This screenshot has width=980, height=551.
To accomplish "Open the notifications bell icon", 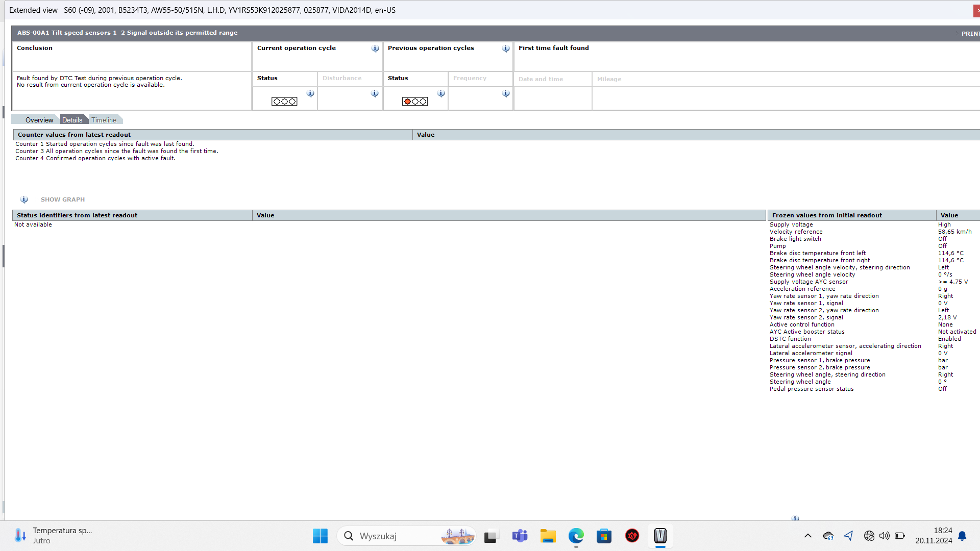I will [962, 536].
